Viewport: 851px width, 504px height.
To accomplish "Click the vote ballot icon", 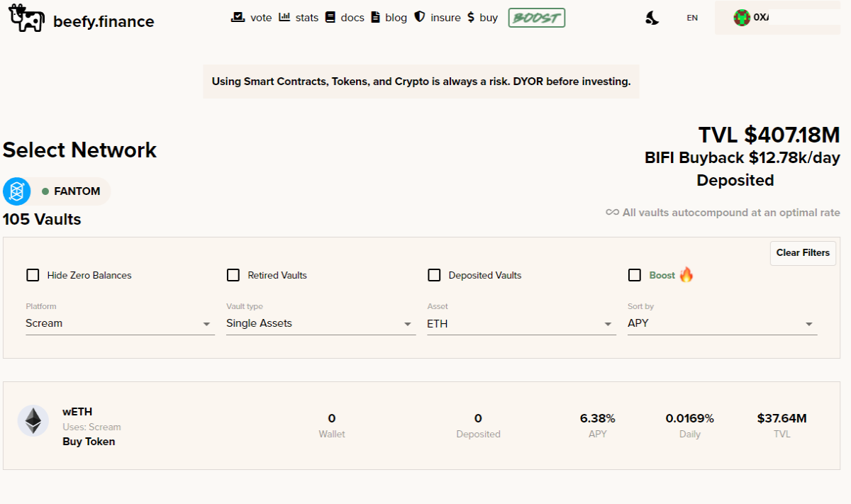I will click(238, 17).
